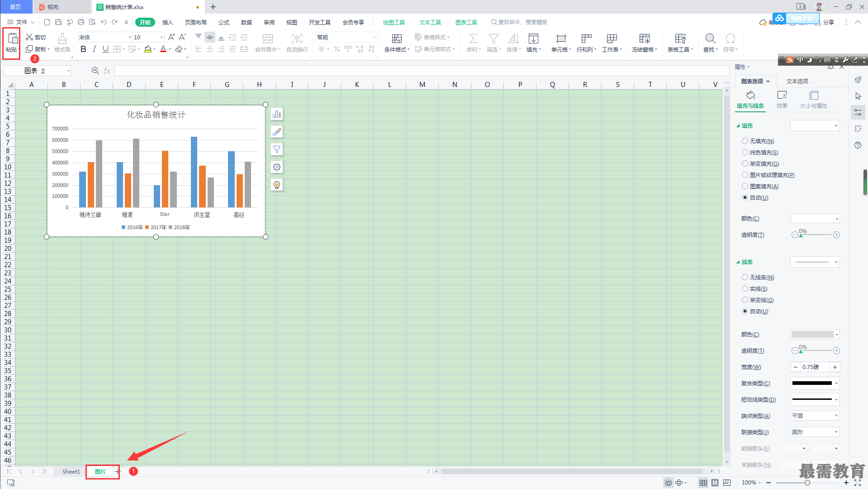Click Merge and Center (合并居中) icon
This screenshot has width=868, height=489.
pyautogui.click(x=268, y=38)
